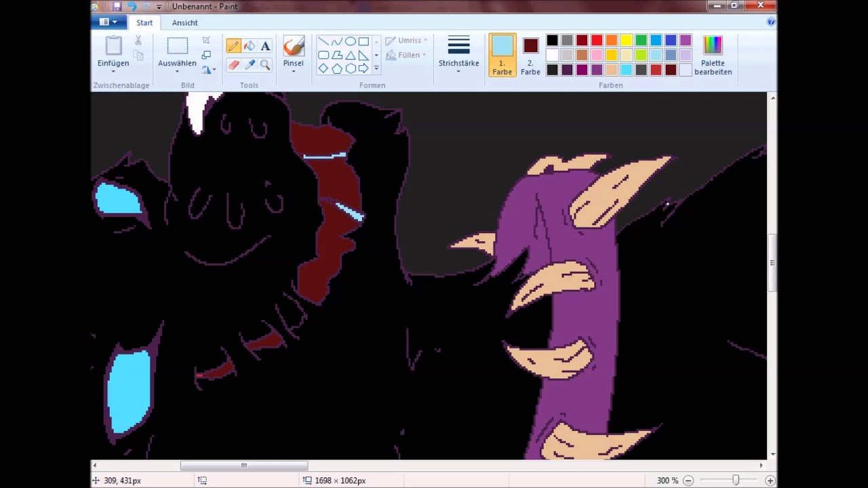The width and height of the screenshot is (868, 488).
Task: Choose the Polygon shape
Action: [x=337, y=55]
